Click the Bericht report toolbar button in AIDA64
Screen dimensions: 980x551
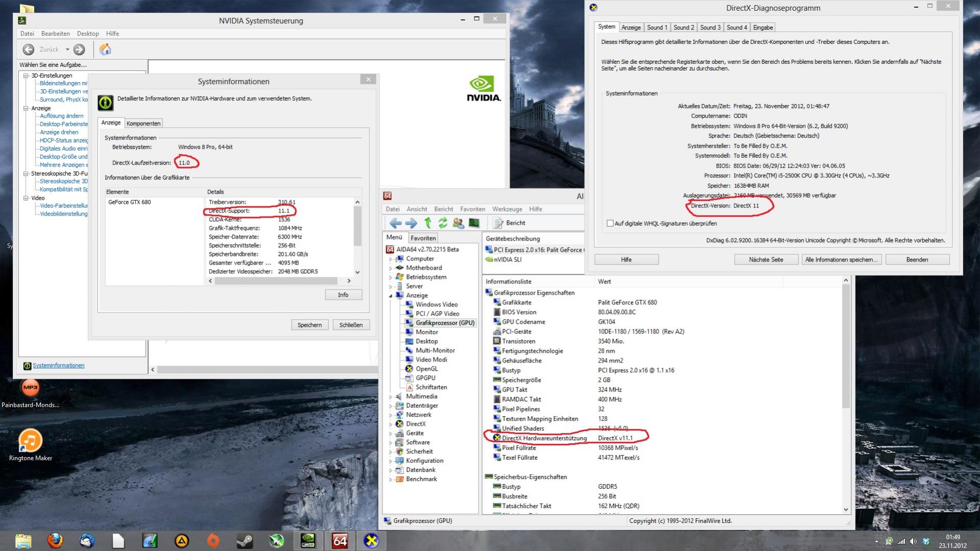(x=510, y=223)
